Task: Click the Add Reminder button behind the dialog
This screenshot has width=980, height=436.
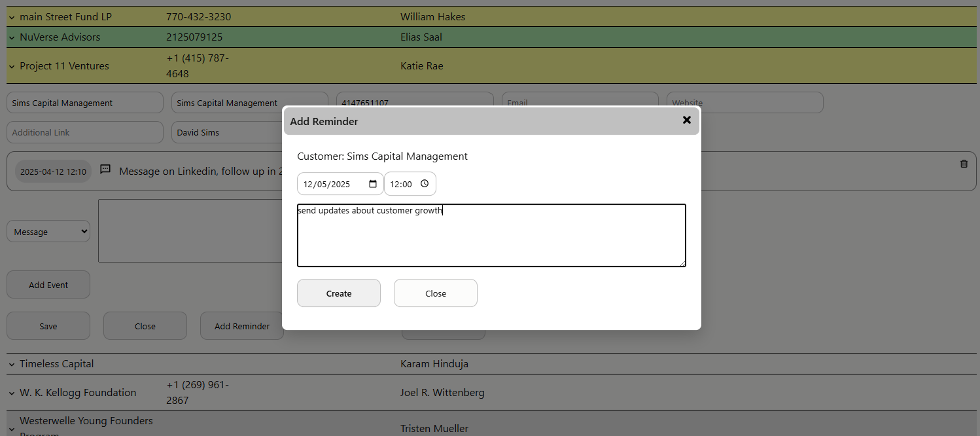Action: pyautogui.click(x=242, y=326)
